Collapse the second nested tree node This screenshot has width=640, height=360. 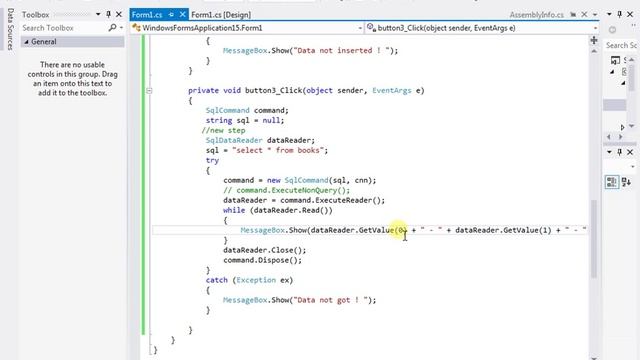(623, 83)
